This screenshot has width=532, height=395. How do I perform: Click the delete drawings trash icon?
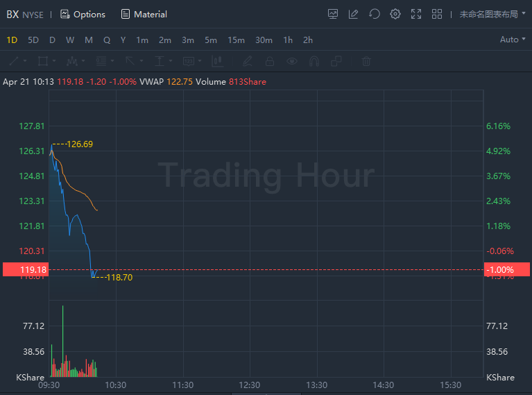coord(366,61)
